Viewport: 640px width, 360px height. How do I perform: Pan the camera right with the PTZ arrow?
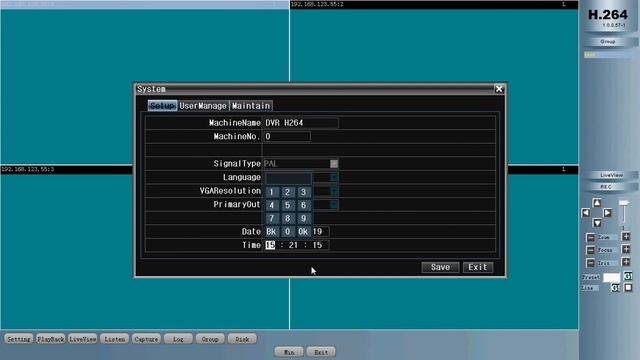tap(607, 213)
